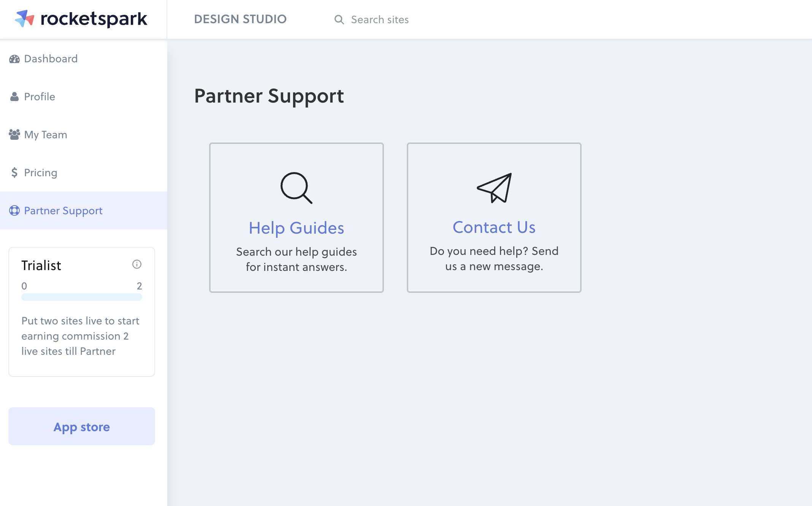The width and height of the screenshot is (812, 506).
Task: Click the Partner Support lifebuoy icon
Action: [x=14, y=210]
